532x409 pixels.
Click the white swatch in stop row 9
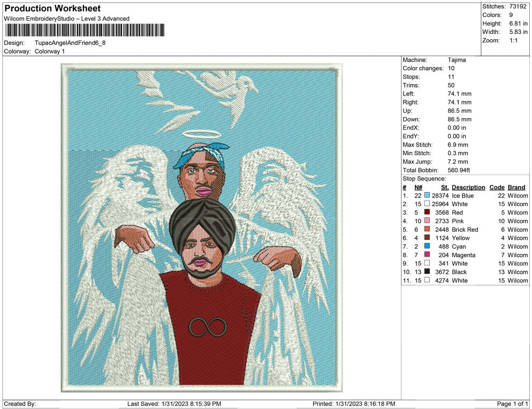(427, 263)
